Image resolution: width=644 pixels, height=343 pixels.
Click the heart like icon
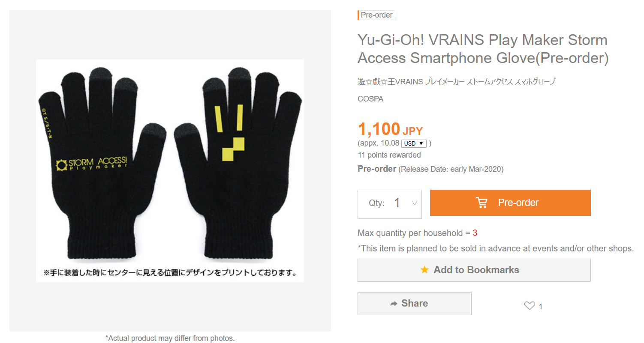pyautogui.click(x=530, y=306)
